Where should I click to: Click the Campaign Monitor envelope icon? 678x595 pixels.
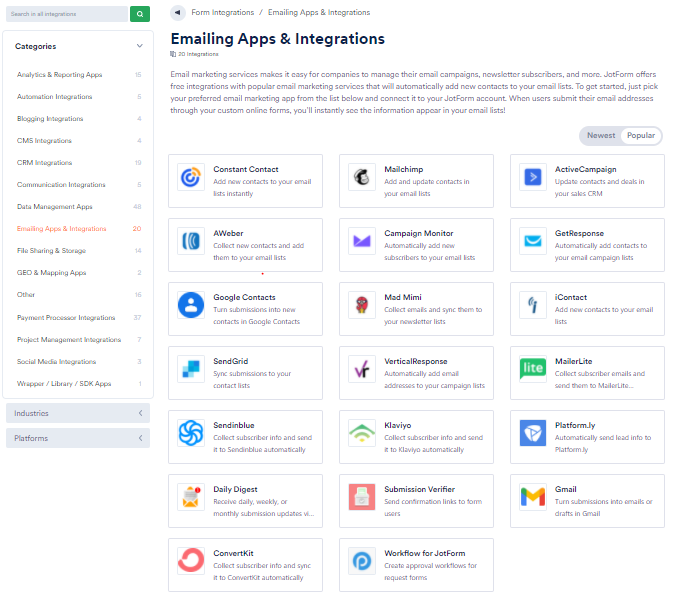click(x=361, y=241)
